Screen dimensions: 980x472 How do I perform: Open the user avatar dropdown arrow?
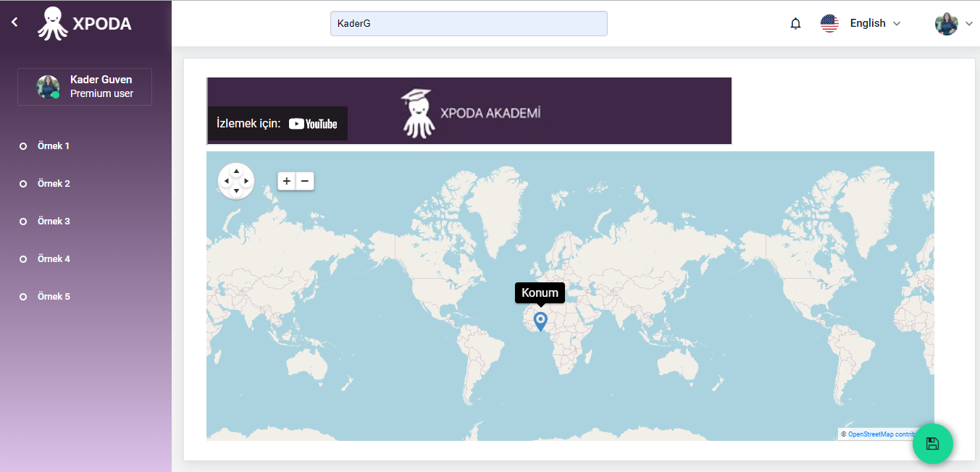tap(969, 24)
